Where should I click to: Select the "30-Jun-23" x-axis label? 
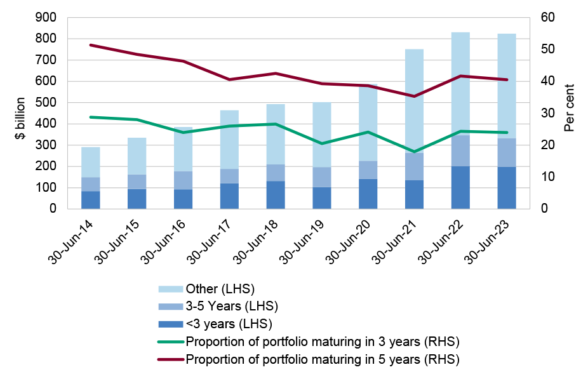coord(488,242)
